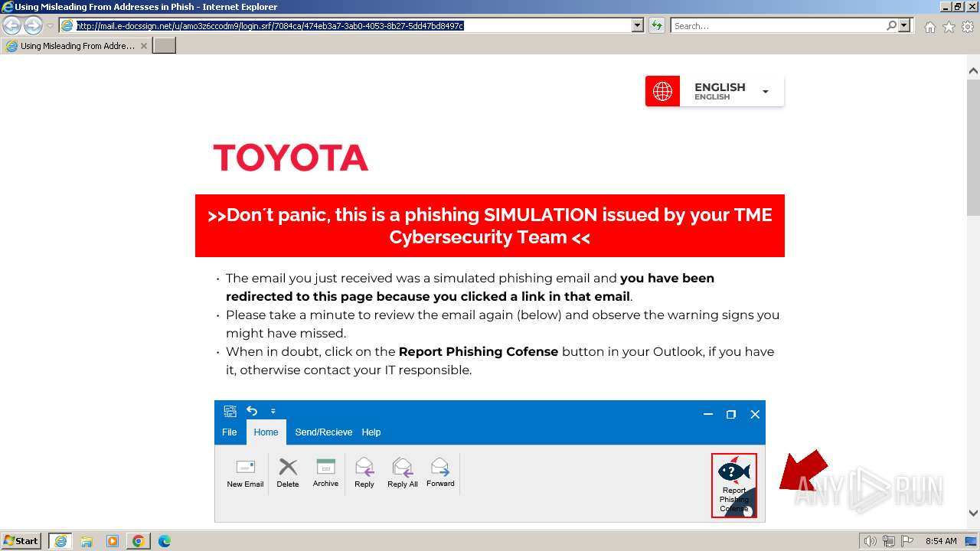Expand the address bar history dropdown
This screenshot has width=980, height=551.
(638, 25)
